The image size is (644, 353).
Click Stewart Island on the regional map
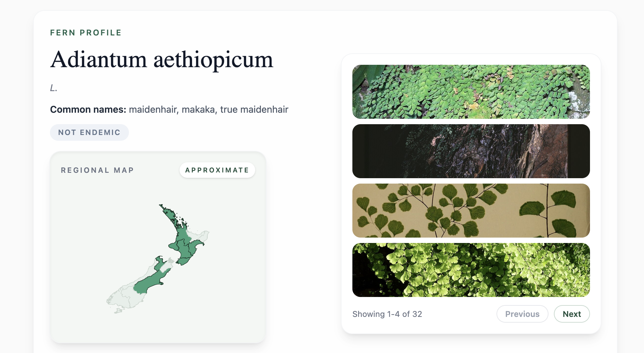[118, 311]
